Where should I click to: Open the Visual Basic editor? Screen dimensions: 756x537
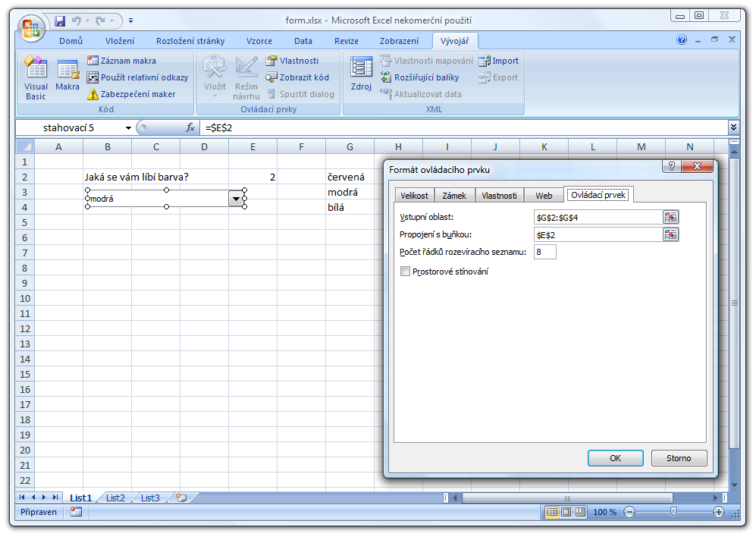pyautogui.click(x=35, y=79)
